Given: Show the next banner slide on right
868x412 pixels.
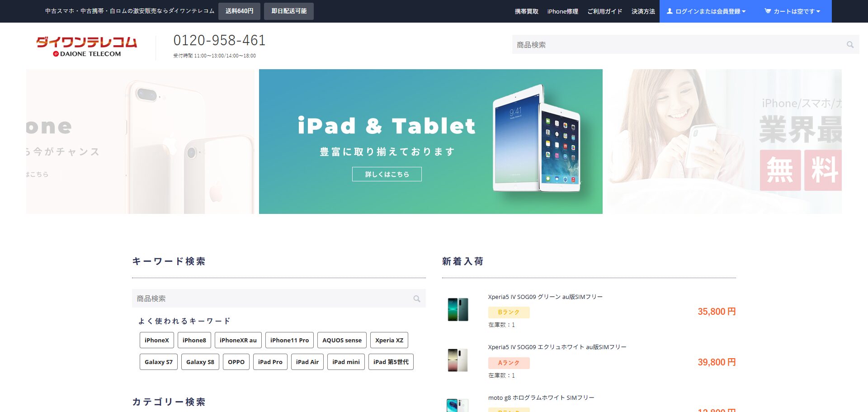Looking at the screenshot, I should [x=723, y=142].
